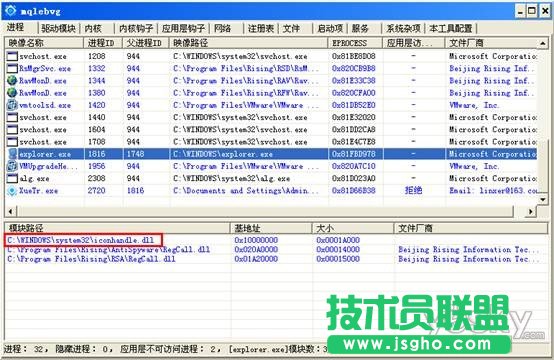Image resolution: width=554 pixels, height=360 pixels.
Task: Open the 系统杂项 tab
Action: [x=403, y=28]
